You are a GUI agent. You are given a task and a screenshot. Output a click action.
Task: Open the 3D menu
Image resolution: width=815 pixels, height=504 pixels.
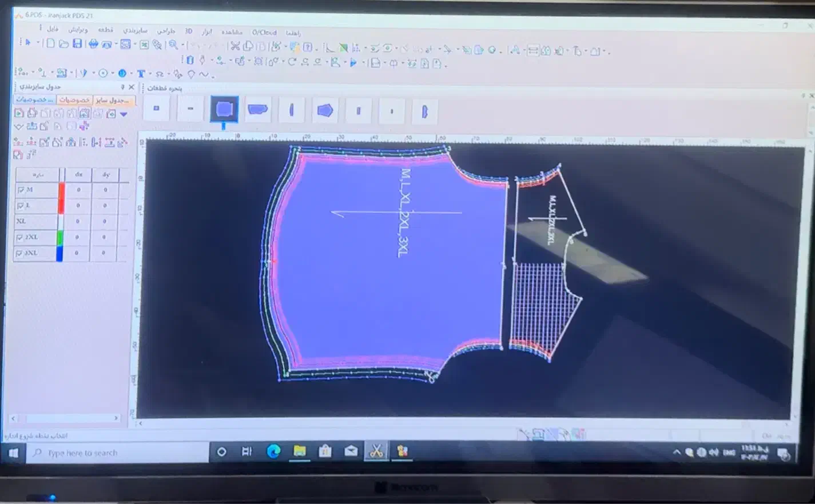tap(188, 31)
